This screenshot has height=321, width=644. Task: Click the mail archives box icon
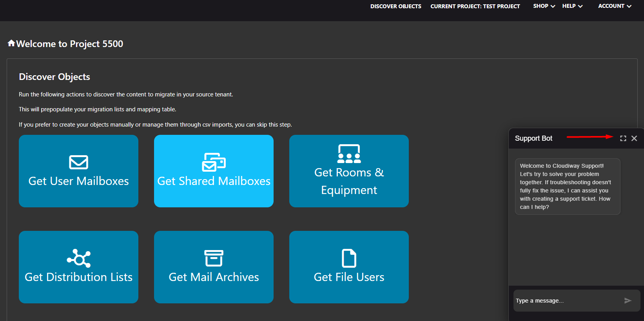coord(214,258)
